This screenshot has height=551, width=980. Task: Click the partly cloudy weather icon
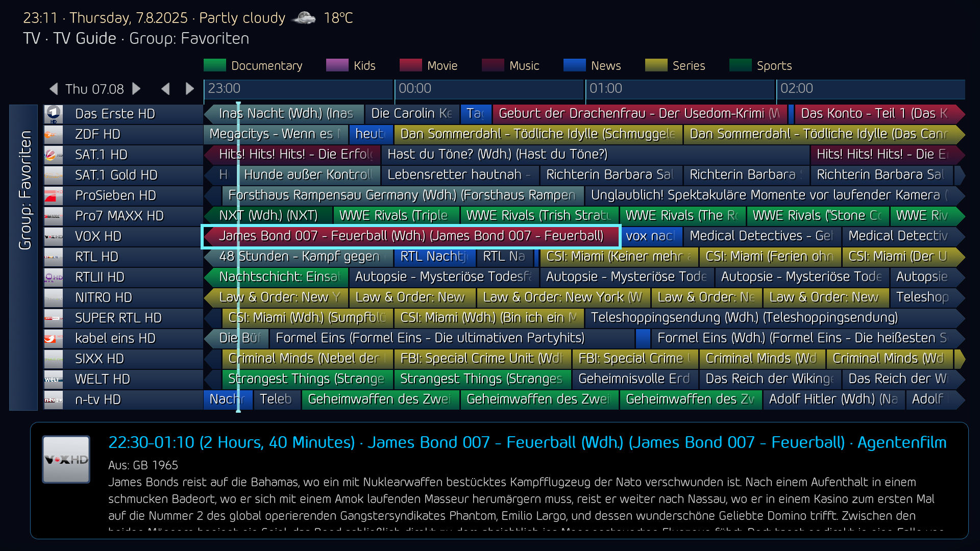click(x=304, y=18)
